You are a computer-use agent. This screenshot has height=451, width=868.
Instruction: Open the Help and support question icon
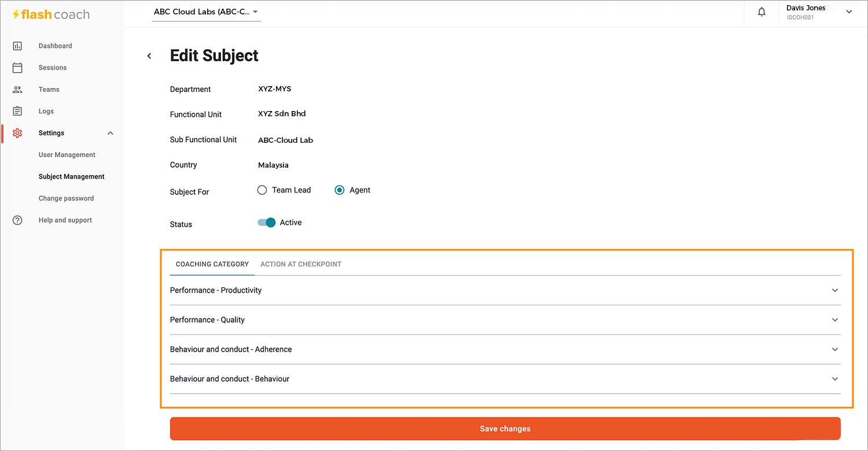click(x=17, y=220)
